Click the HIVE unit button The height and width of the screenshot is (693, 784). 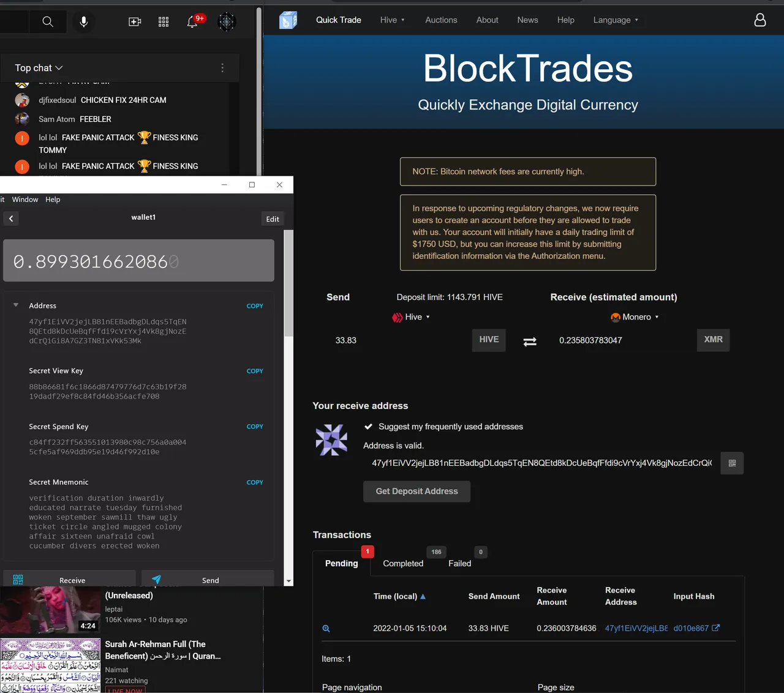pyautogui.click(x=489, y=340)
